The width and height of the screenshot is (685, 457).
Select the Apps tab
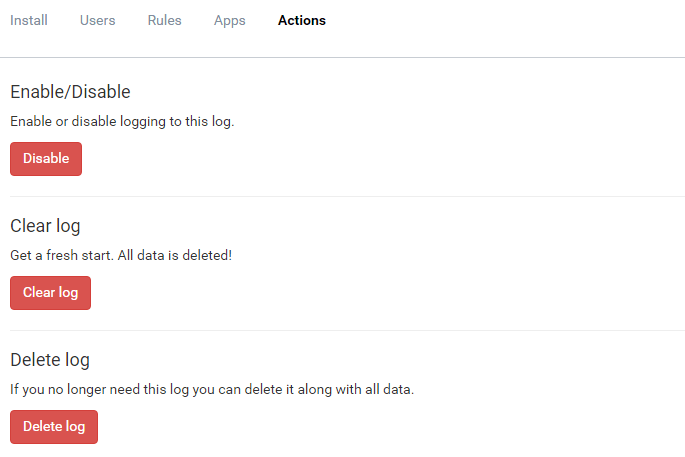pos(229,21)
